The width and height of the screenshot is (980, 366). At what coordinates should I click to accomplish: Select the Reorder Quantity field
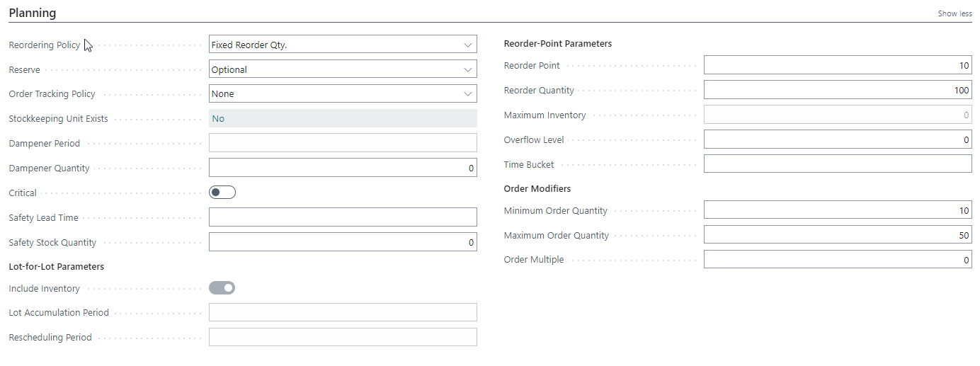tap(838, 90)
